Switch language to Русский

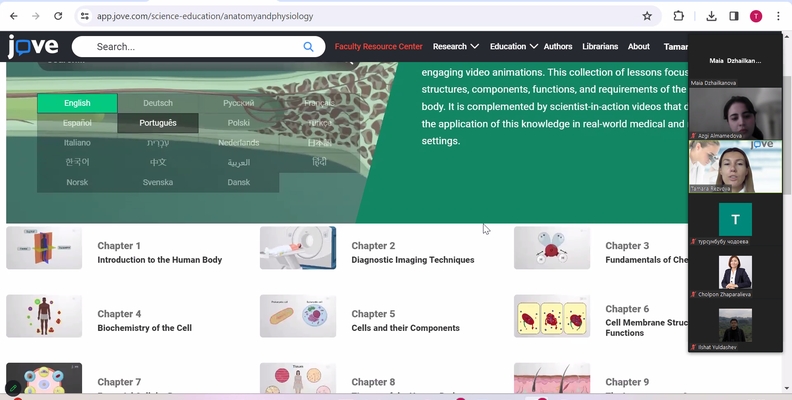(x=238, y=103)
